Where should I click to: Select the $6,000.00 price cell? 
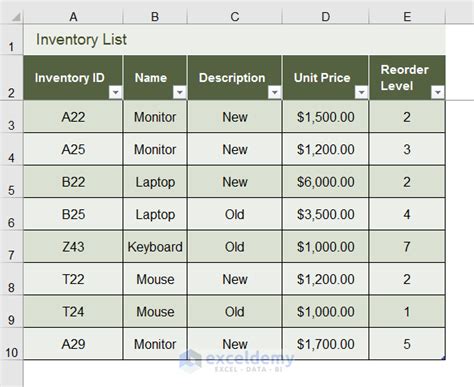click(326, 182)
